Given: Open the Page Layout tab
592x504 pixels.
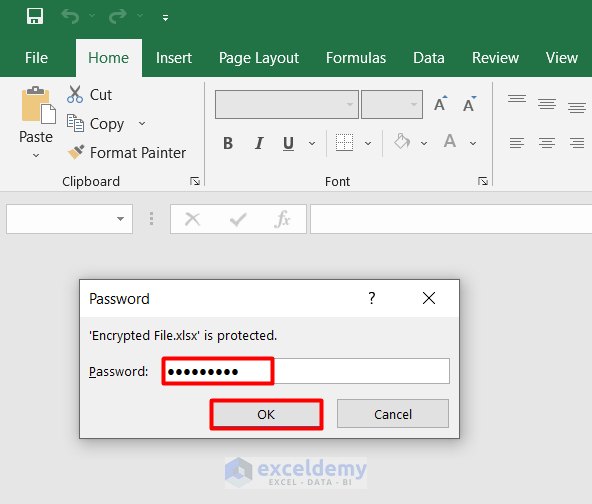Looking at the screenshot, I should pyautogui.click(x=259, y=58).
